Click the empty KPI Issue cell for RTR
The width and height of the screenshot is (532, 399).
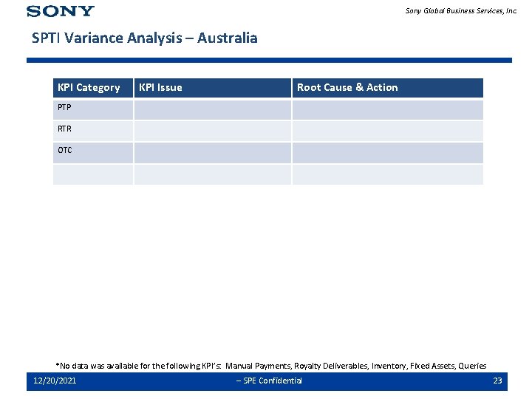(213, 131)
